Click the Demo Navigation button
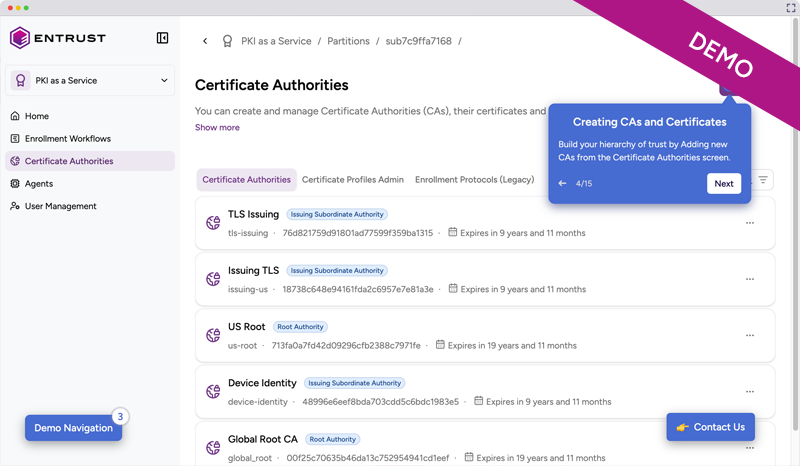This screenshot has height=466, width=800. pyautogui.click(x=73, y=428)
